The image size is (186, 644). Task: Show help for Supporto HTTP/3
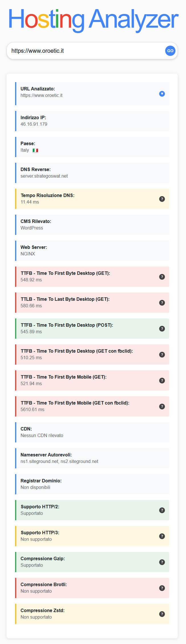[162, 536]
